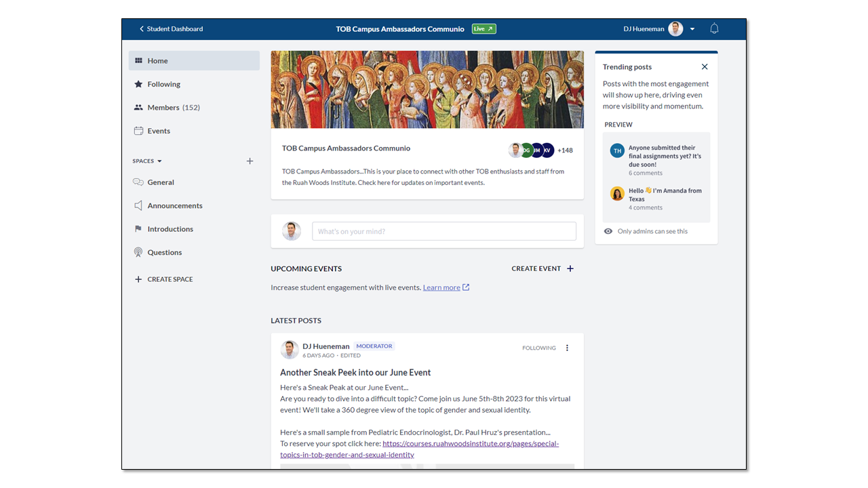Select the Questions space icon
The width and height of the screenshot is (868, 488).
[x=138, y=252]
